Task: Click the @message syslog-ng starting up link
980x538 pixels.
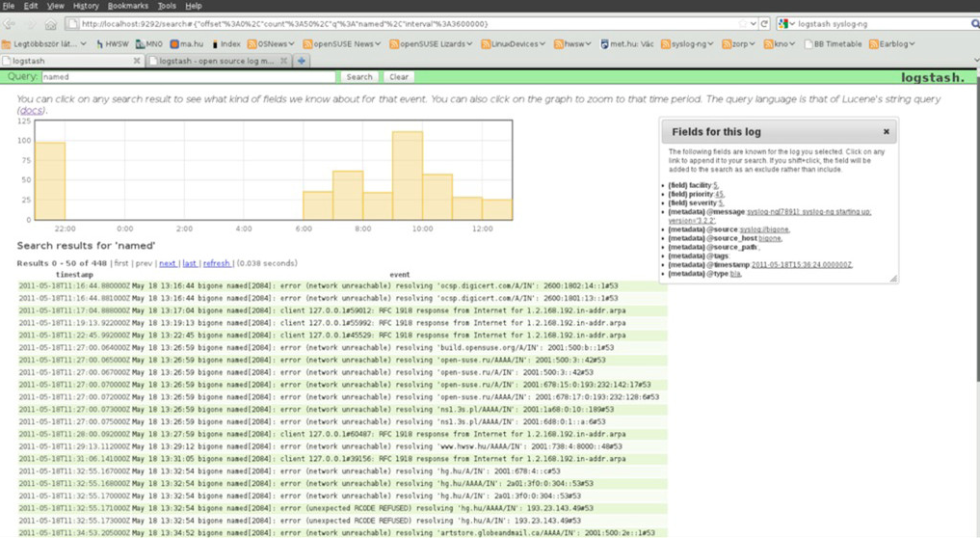Action: coord(808,212)
